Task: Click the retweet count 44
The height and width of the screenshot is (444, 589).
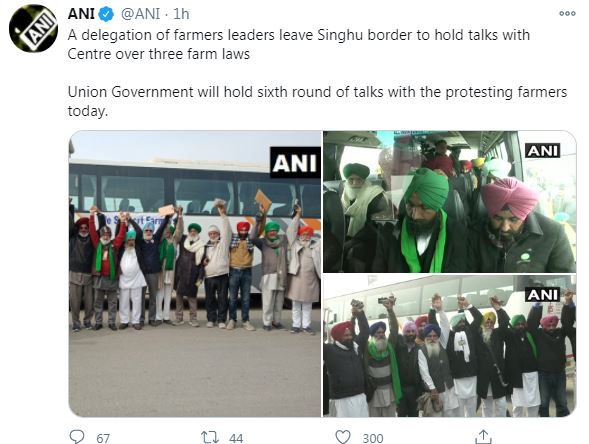Action: pos(236,438)
